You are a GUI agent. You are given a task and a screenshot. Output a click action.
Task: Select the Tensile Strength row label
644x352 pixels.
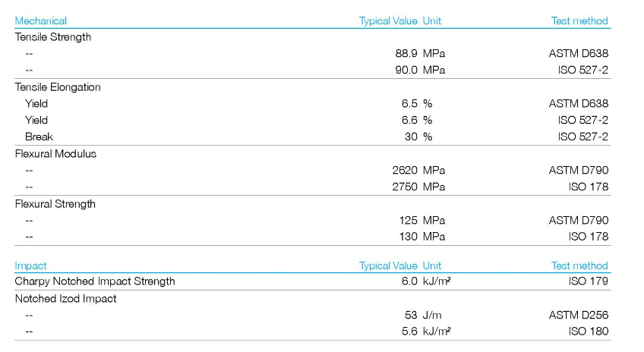coord(53,37)
